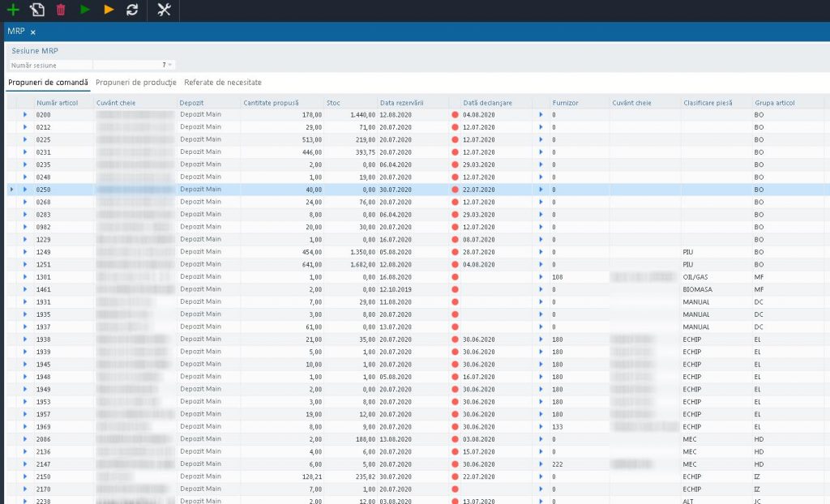The width and height of the screenshot is (830, 504).
Task: Click the red trash delete icon
Action: 61,10
